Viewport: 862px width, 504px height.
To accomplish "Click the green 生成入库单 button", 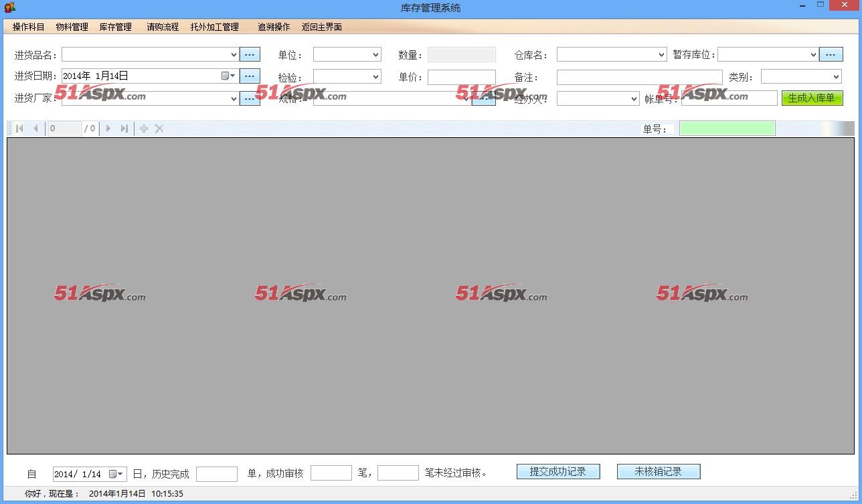I will (x=812, y=98).
